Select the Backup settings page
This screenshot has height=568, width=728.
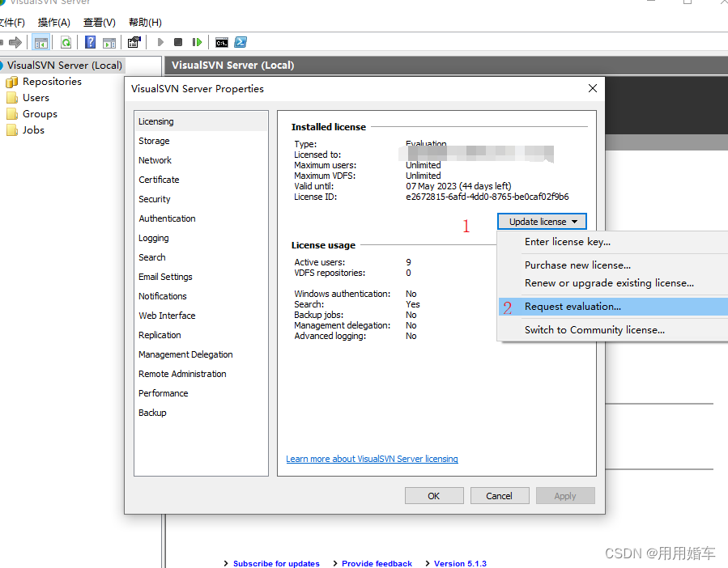pyautogui.click(x=201, y=413)
